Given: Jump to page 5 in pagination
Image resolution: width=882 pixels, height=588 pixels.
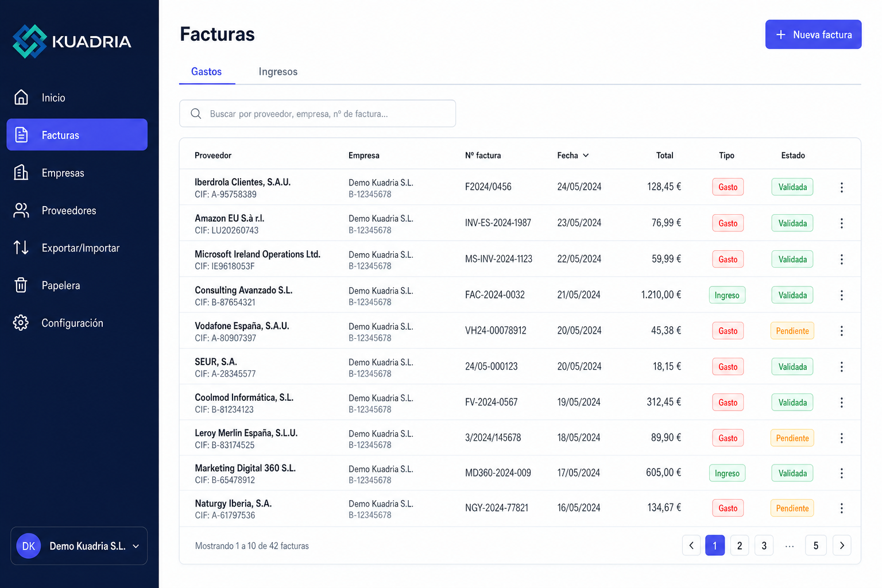Looking at the screenshot, I should [816, 546].
